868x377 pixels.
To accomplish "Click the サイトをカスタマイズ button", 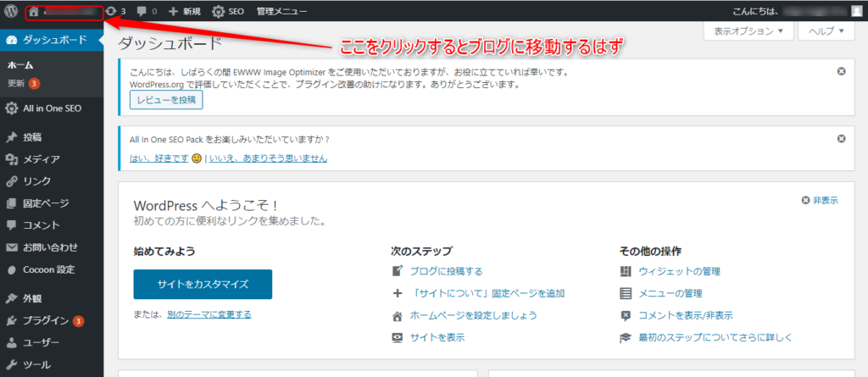I will tap(203, 284).
